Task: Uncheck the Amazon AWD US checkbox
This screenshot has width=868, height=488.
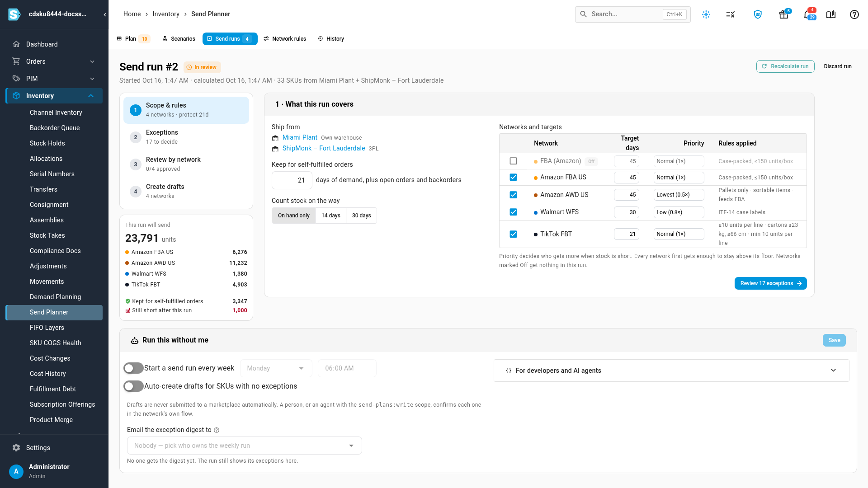Action: pyautogui.click(x=513, y=195)
